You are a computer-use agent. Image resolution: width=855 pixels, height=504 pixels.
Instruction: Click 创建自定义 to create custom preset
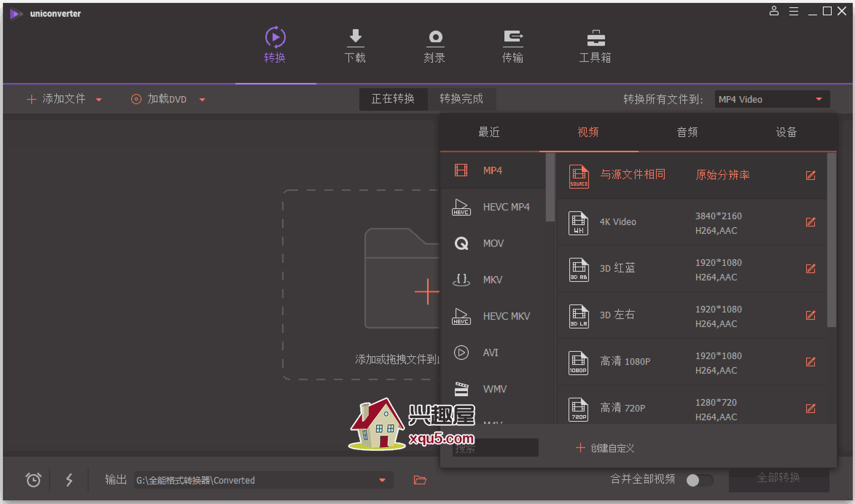(x=605, y=448)
